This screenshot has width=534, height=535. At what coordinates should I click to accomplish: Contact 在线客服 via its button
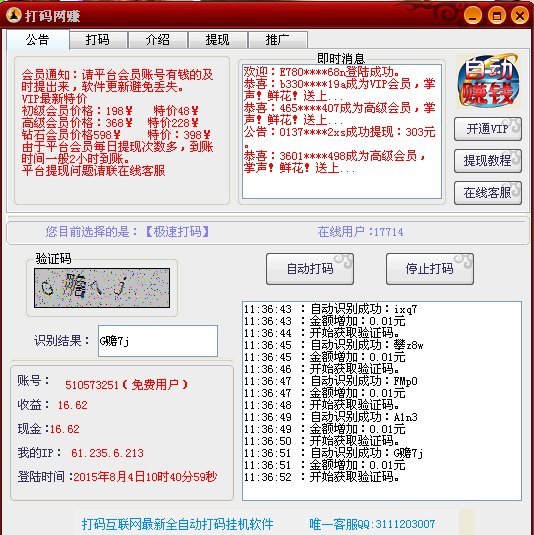[x=488, y=193]
